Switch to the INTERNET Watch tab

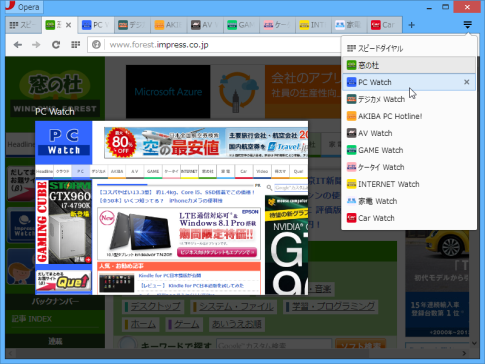pos(314,25)
